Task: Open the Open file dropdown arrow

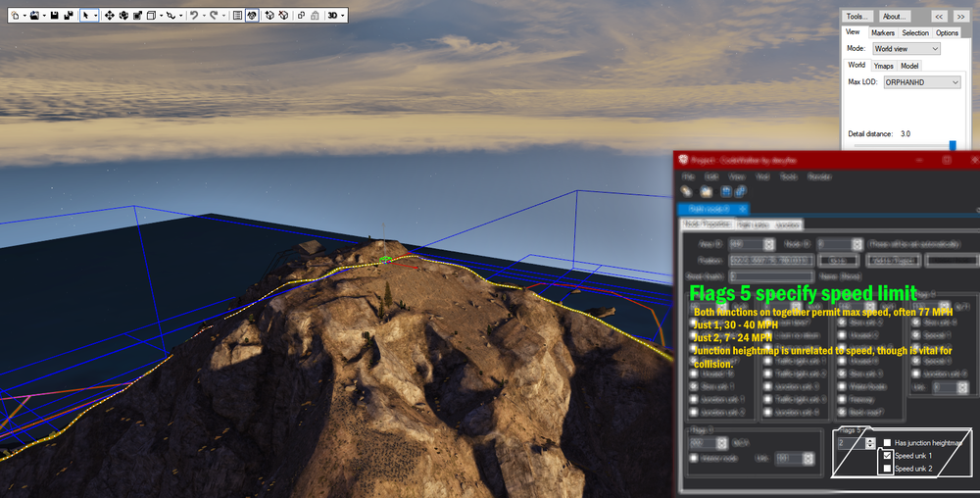Action: point(44,16)
